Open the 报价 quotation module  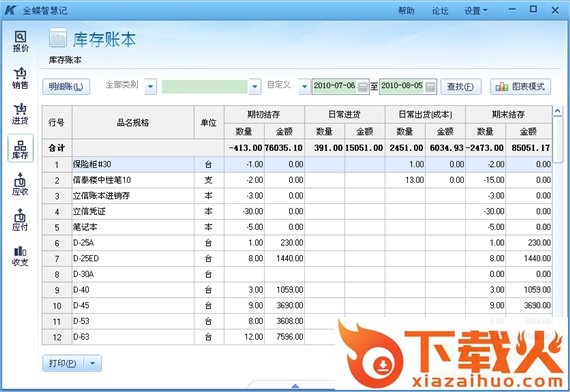tap(20, 41)
